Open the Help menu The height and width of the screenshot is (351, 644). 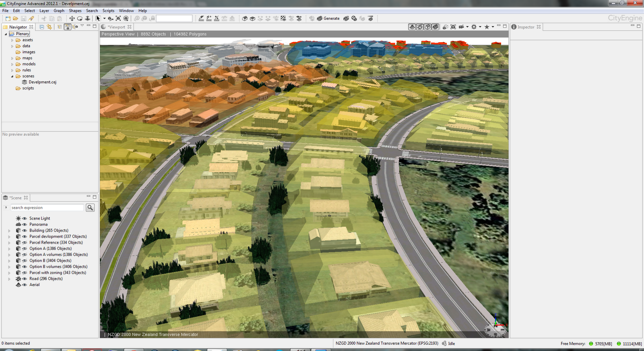(x=142, y=11)
